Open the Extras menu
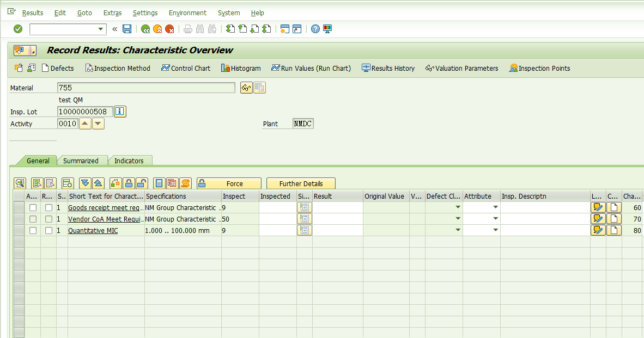 pyautogui.click(x=112, y=13)
